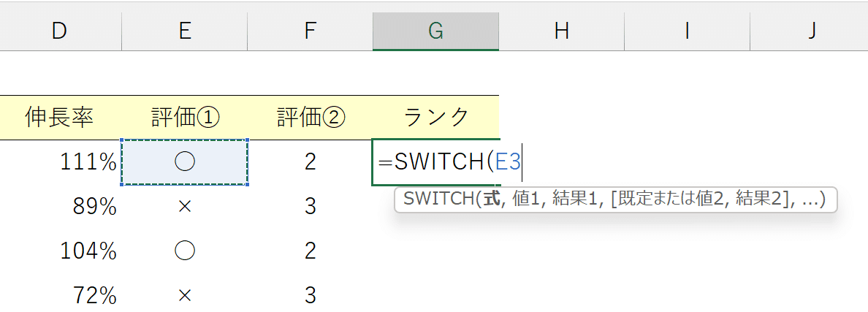Click the 評価① header cell

tap(185, 118)
